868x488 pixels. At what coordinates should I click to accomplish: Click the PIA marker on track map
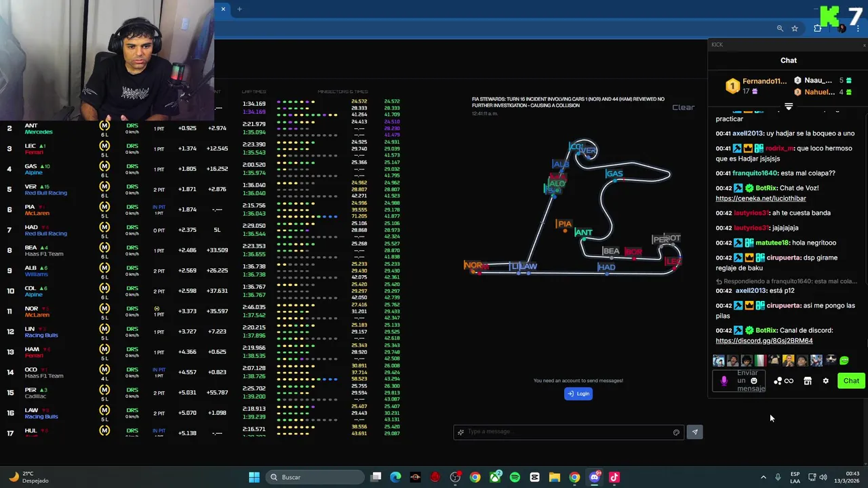pos(564,224)
